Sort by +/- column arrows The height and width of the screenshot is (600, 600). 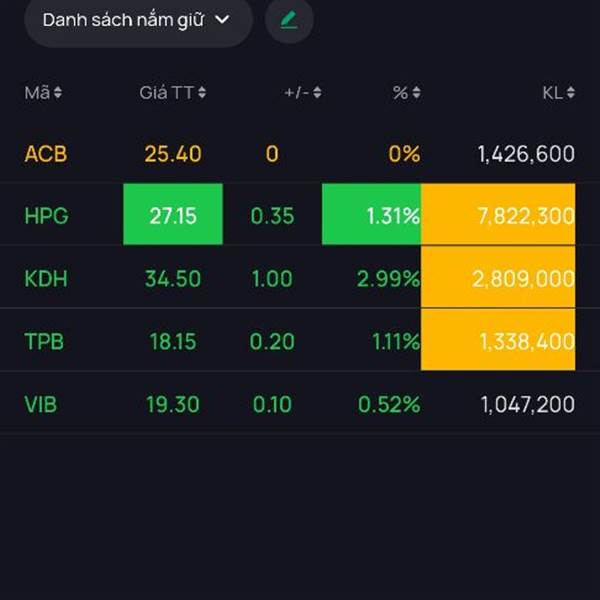317,93
